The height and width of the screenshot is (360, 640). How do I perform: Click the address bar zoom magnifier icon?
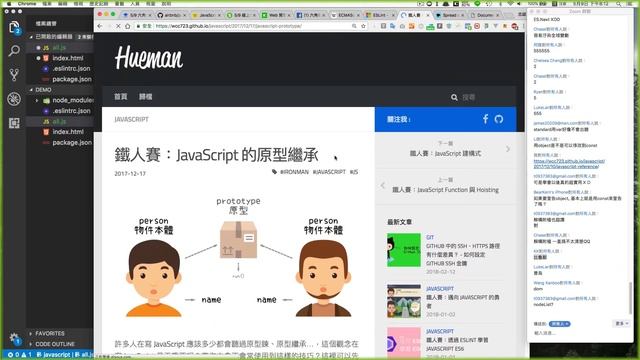pos(354,26)
